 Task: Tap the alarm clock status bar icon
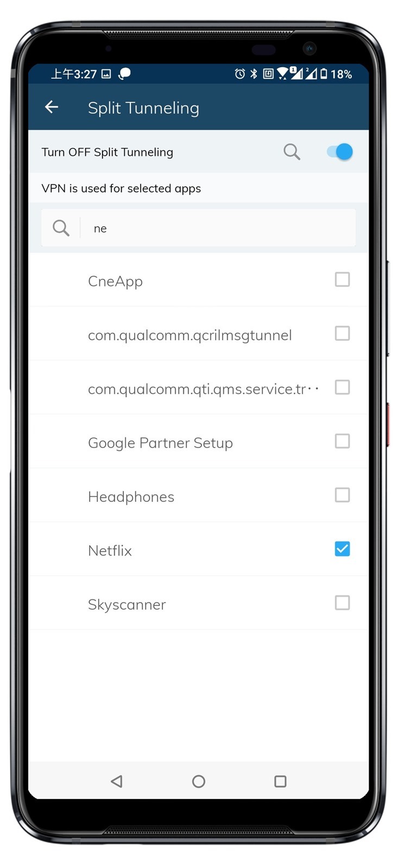point(239,74)
